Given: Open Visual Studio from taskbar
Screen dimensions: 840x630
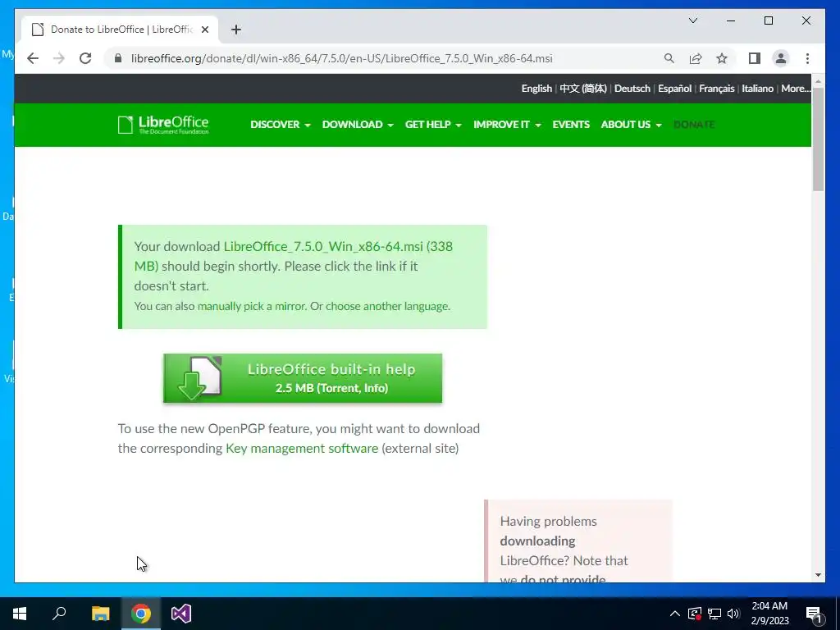Looking at the screenshot, I should [181, 614].
